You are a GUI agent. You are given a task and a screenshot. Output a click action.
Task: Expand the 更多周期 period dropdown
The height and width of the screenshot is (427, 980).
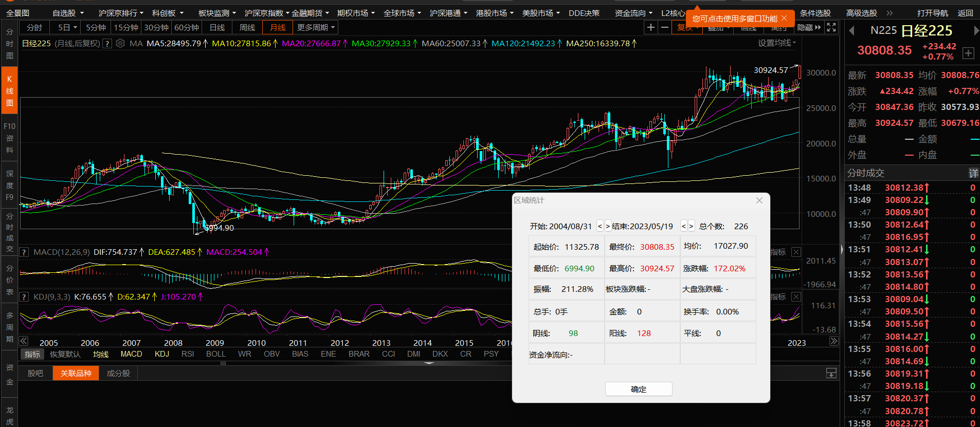point(316,27)
